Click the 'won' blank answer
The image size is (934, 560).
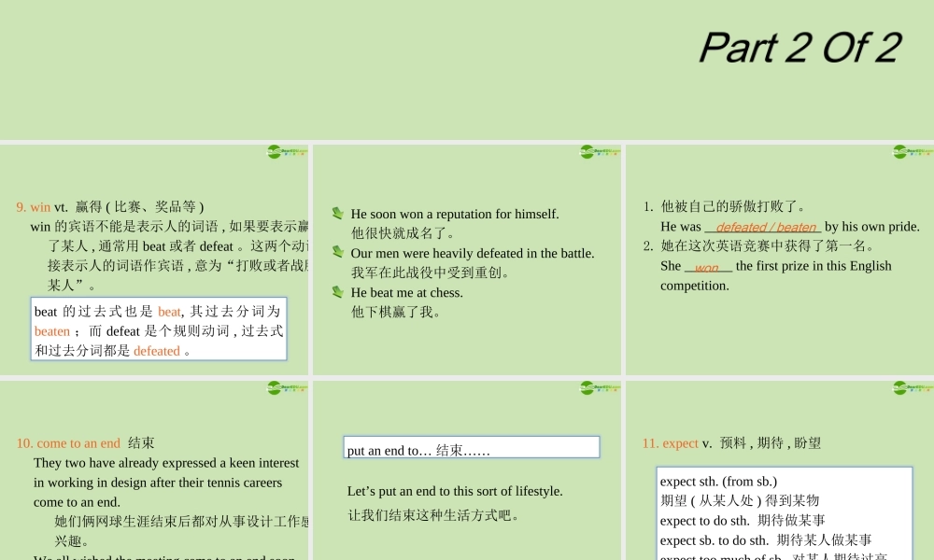[x=706, y=268]
